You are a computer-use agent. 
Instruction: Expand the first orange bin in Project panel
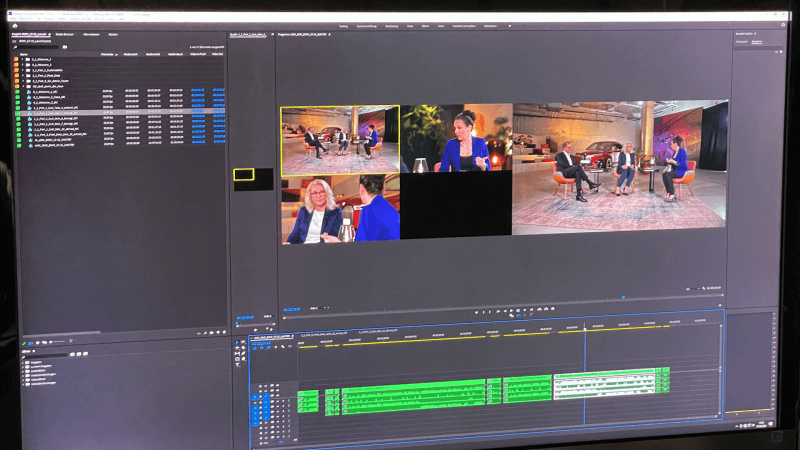click(x=24, y=59)
